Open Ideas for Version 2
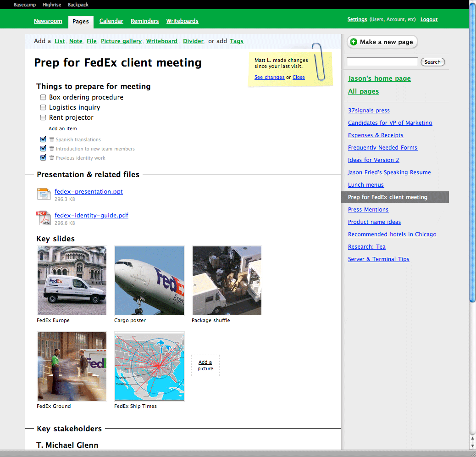476x457 pixels. [x=373, y=160]
